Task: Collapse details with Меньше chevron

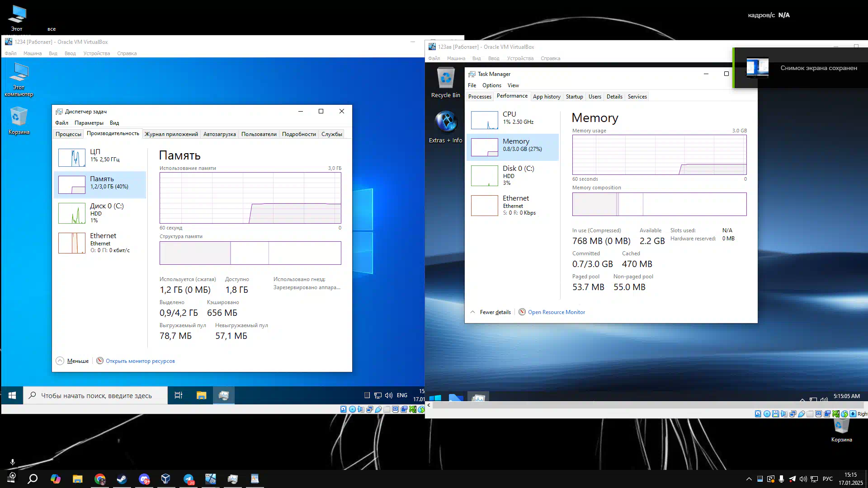Action: 60,361
